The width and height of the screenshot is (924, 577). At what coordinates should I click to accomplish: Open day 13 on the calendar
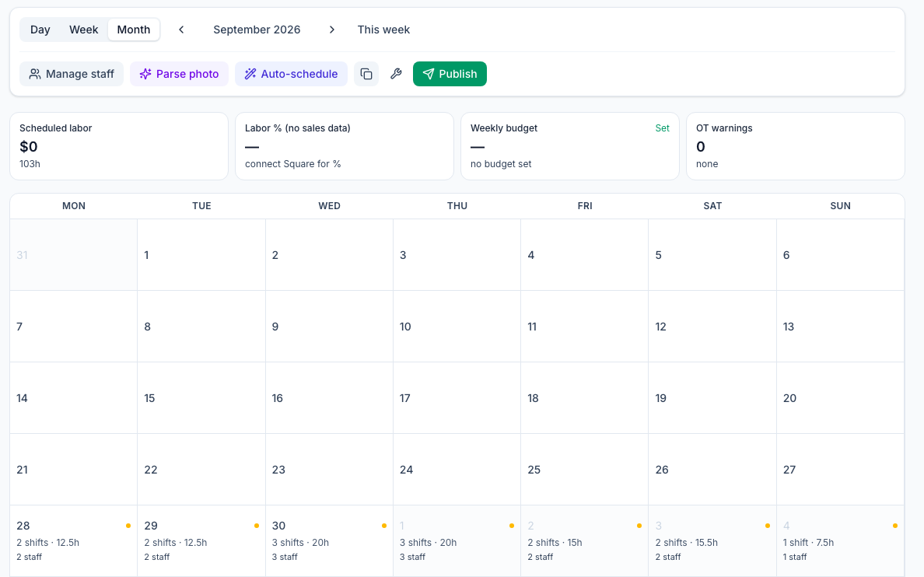click(840, 327)
